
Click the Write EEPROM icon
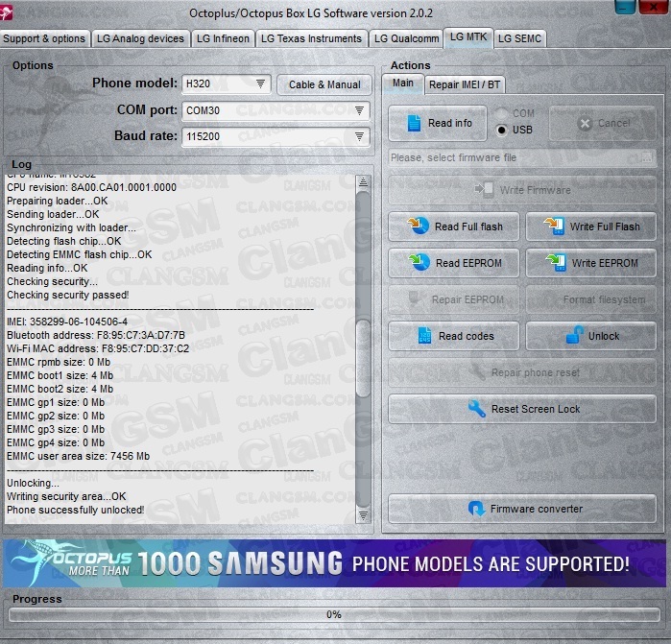point(556,262)
